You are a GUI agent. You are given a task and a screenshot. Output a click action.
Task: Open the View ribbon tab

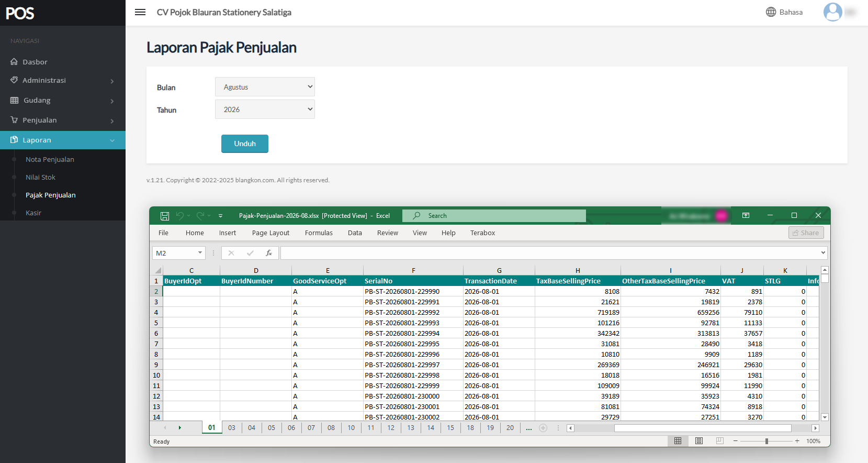click(x=420, y=233)
